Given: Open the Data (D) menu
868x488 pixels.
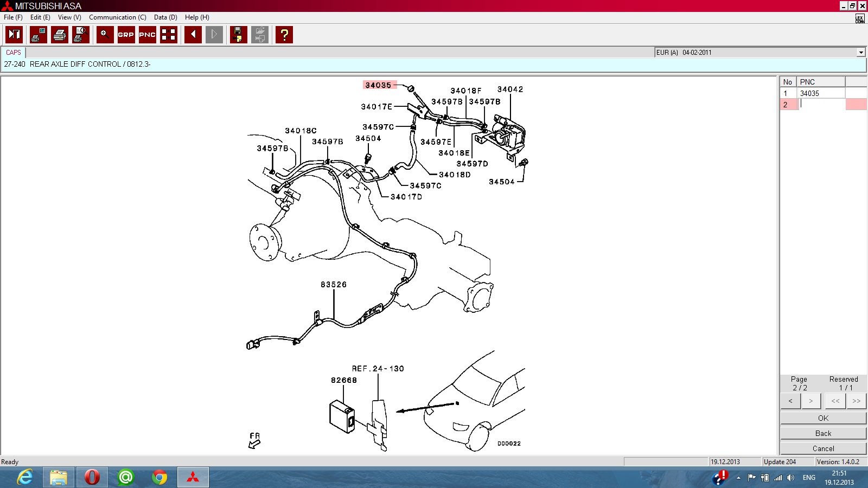Looking at the screenshot, I should (165, 17).
